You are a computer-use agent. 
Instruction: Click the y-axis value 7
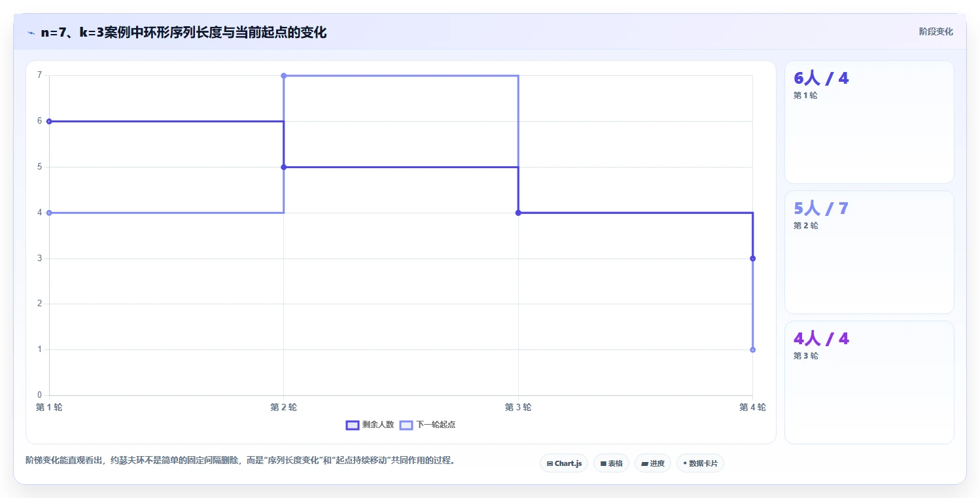point(39,75)
